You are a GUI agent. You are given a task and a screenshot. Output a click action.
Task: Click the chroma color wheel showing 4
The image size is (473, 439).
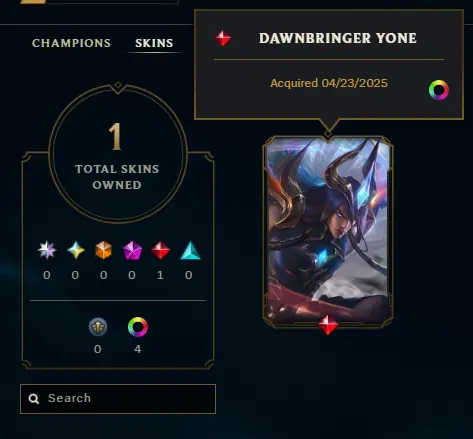coord(138,327)
